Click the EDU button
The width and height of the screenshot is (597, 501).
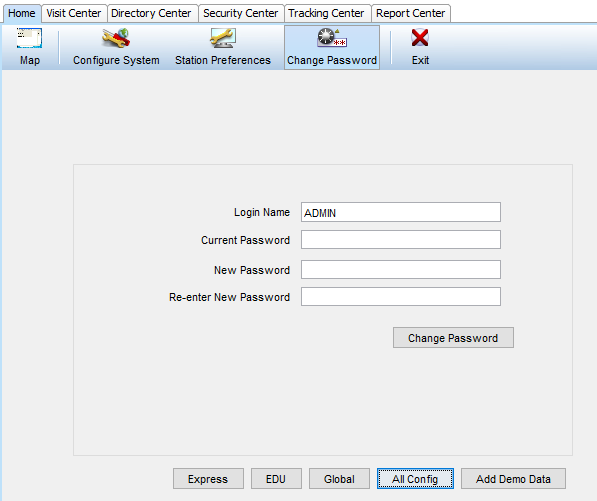pos(276,479)
